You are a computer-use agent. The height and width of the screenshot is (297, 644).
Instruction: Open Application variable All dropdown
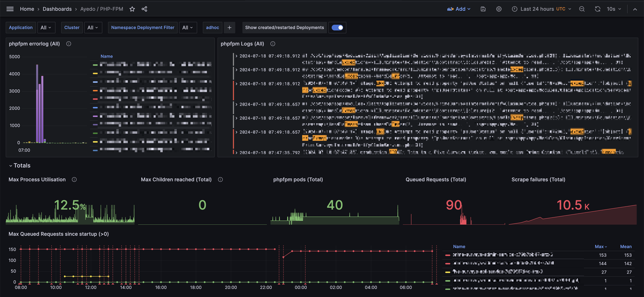click(46, 28)
